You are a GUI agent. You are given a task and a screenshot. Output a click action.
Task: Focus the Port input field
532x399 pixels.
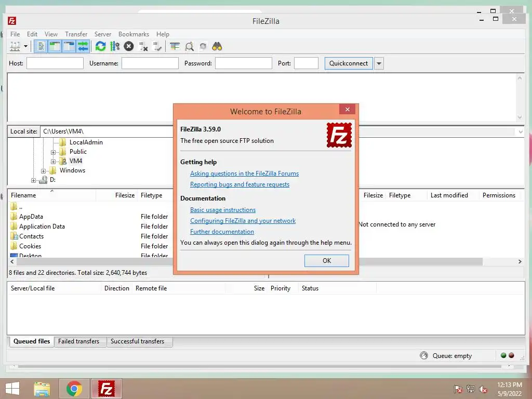pyautogui.click(x=306, y=63)
